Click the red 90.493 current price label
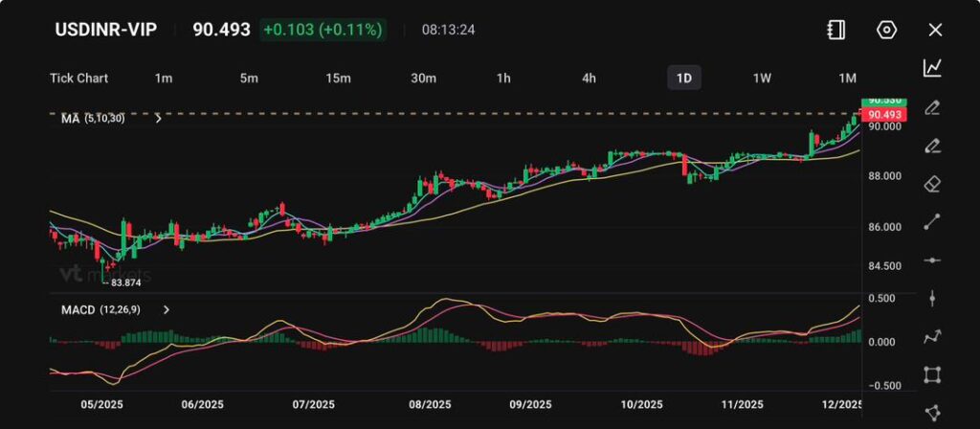Viewport: 980px width, 429px height. (x=881, y=115)
